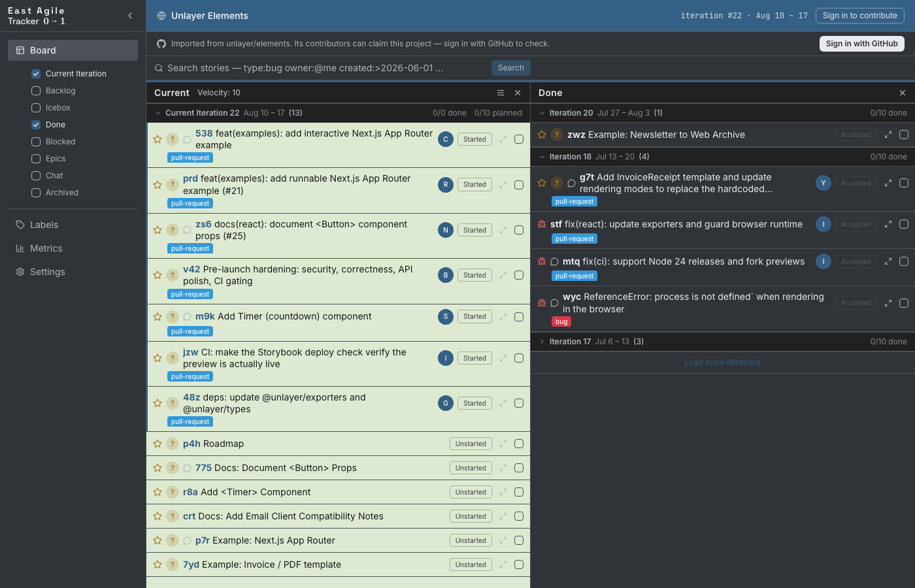Click the Unlayer Elements project title

coord(210,16)
